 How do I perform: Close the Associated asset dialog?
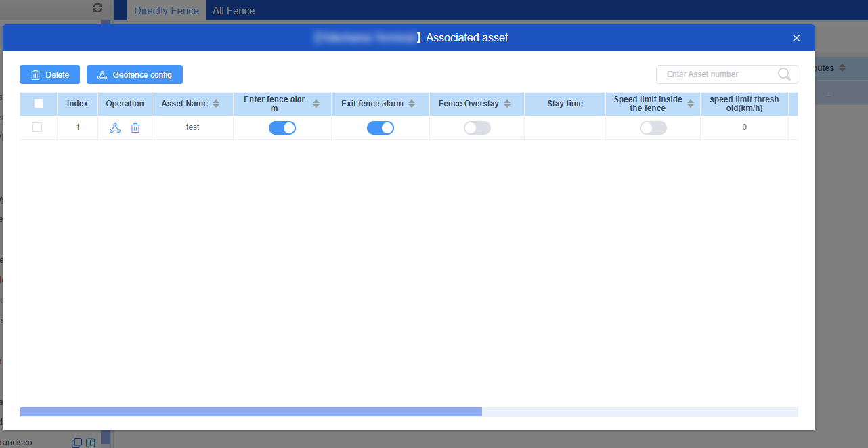(x=796, y=38)
